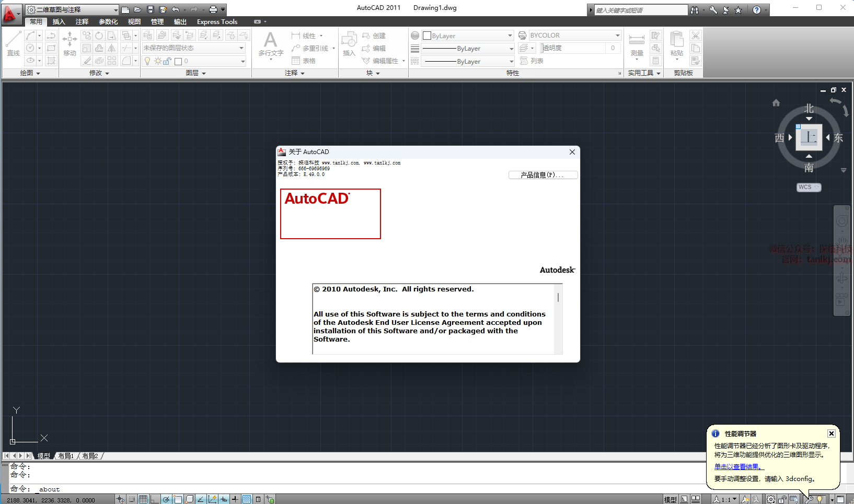Click the 透明度 transparency slider
The image size is (854, 504).
point(573,48)
